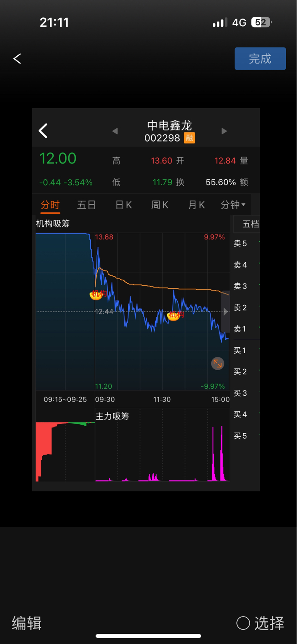Switch to the 周K tab
297x644 pixels.
coord(160,205)
